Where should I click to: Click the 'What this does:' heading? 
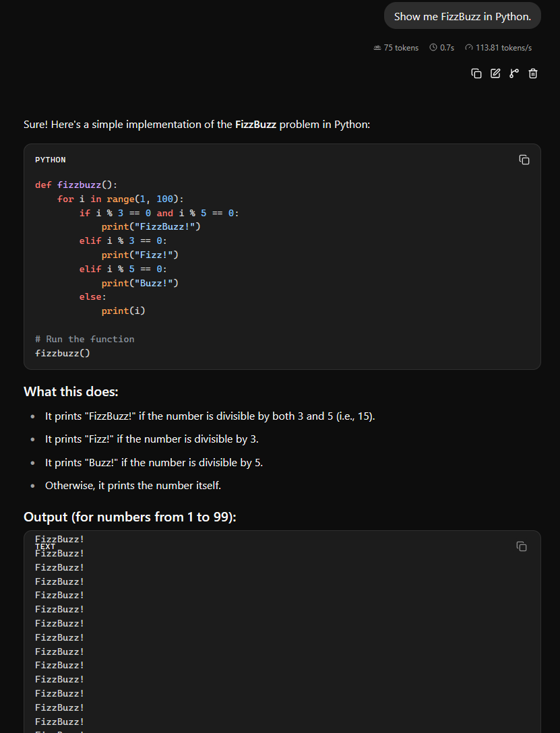71,391
